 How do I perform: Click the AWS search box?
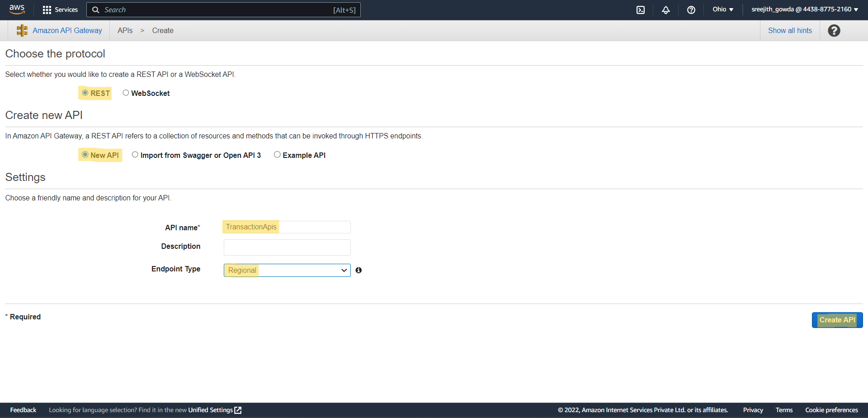[x=223, y=10]
